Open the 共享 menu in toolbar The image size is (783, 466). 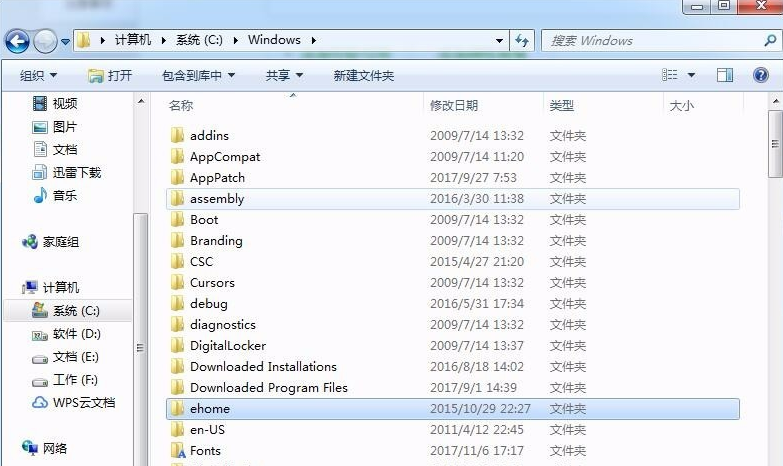[x=283, y=76]
